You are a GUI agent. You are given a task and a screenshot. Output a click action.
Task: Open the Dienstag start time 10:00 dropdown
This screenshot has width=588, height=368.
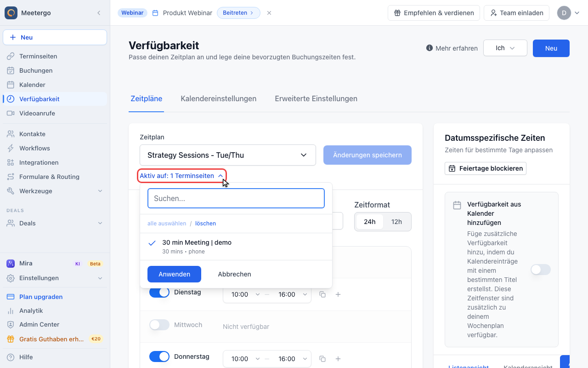[244, 294]
